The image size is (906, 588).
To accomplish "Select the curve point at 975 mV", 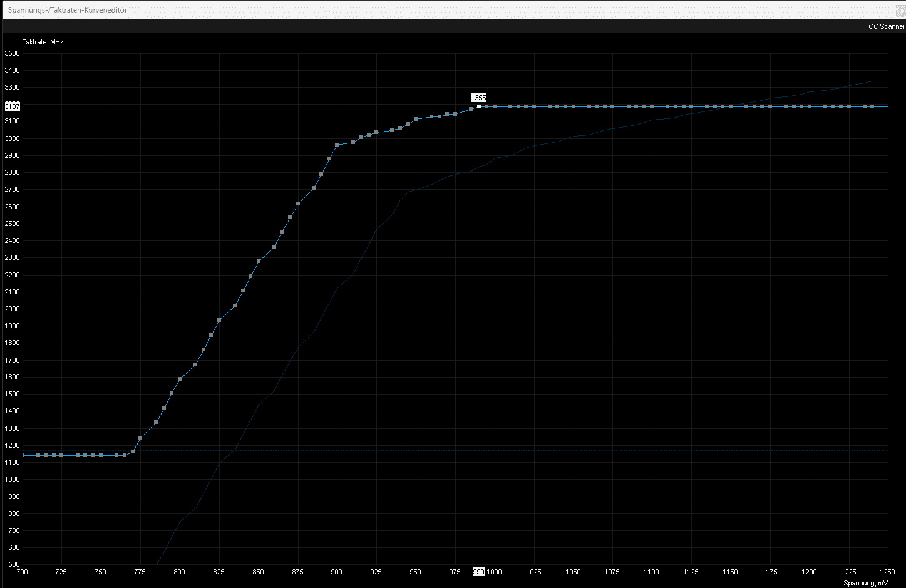I will click(x=455, y=114).
